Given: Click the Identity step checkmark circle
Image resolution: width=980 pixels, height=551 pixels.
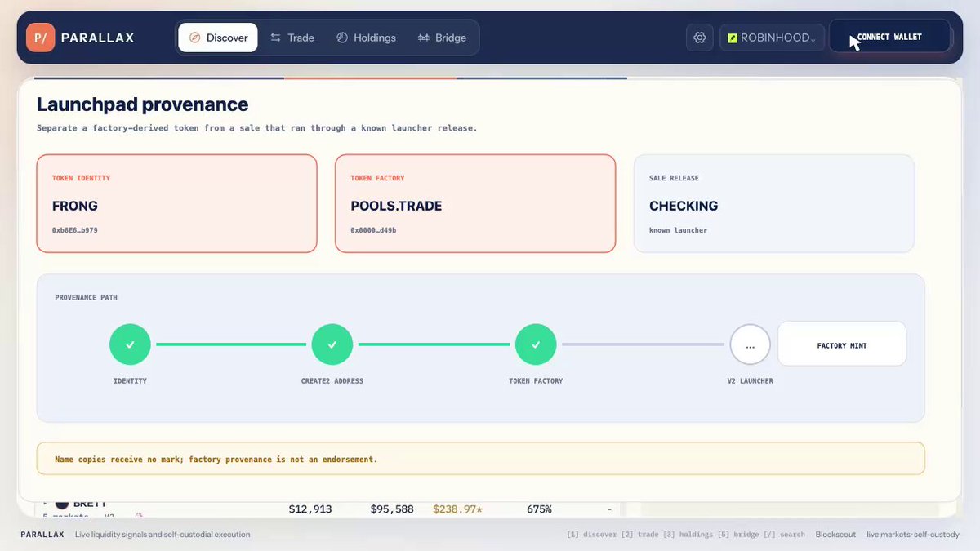Looking at the screenshot, I should point(130,344).
